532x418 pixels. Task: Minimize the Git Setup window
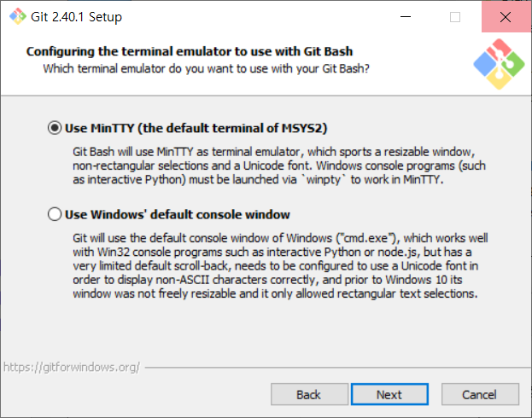pyautogui.click(x=406, y=16)
